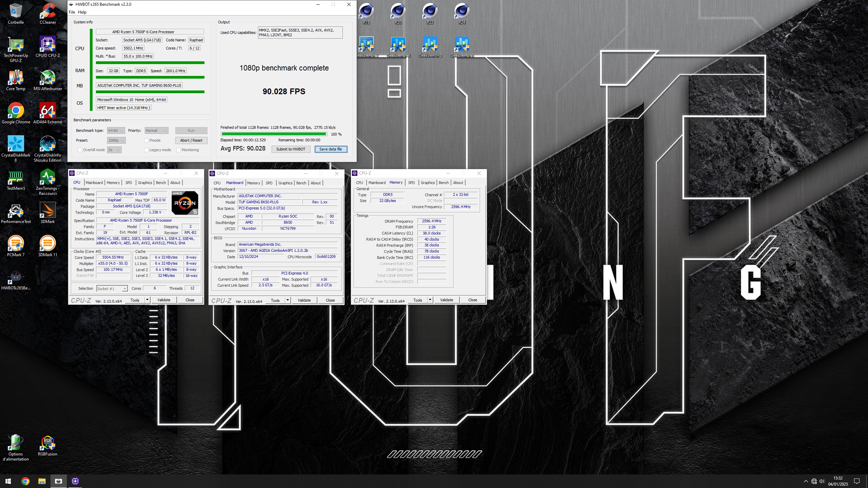Open the taskbar clock showing 15:32
Image resolution: width=868 pixels, height=488 pixels.
tap(838, 481)
